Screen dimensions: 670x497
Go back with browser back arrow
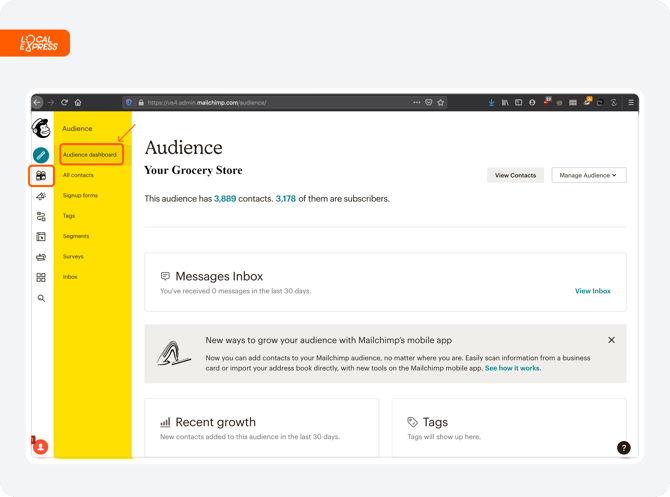tap(37, 102)
